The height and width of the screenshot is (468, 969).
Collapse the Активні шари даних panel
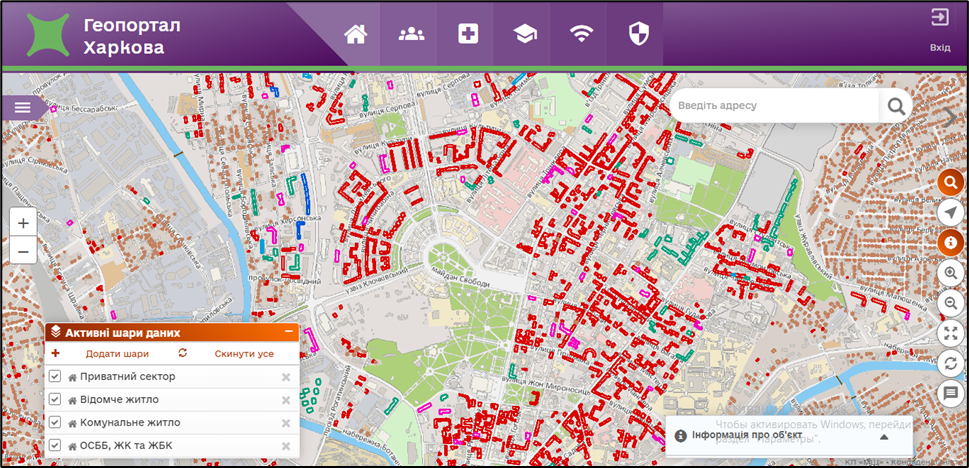(289, 331)
